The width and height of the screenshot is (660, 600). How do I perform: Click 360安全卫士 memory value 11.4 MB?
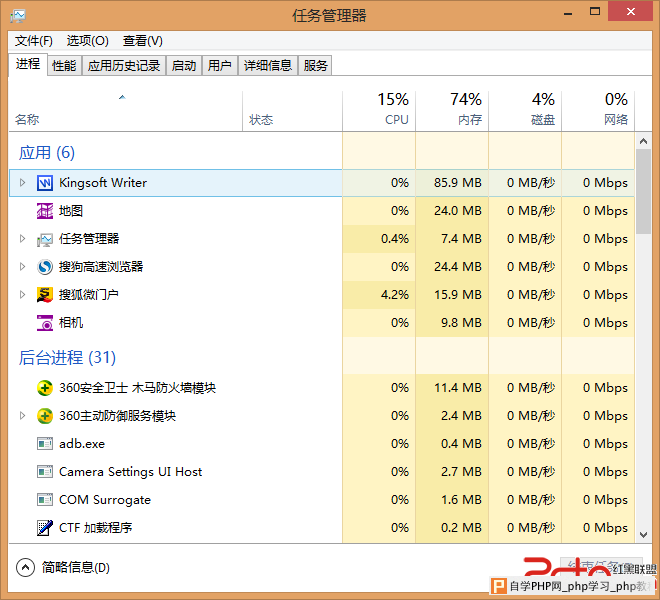pos(458,388)
